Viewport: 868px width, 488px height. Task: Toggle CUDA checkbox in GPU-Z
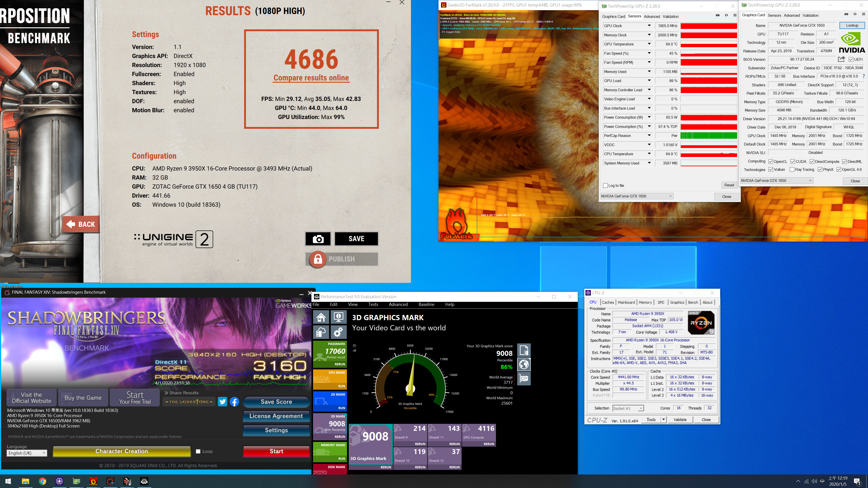tap(793, 162)
